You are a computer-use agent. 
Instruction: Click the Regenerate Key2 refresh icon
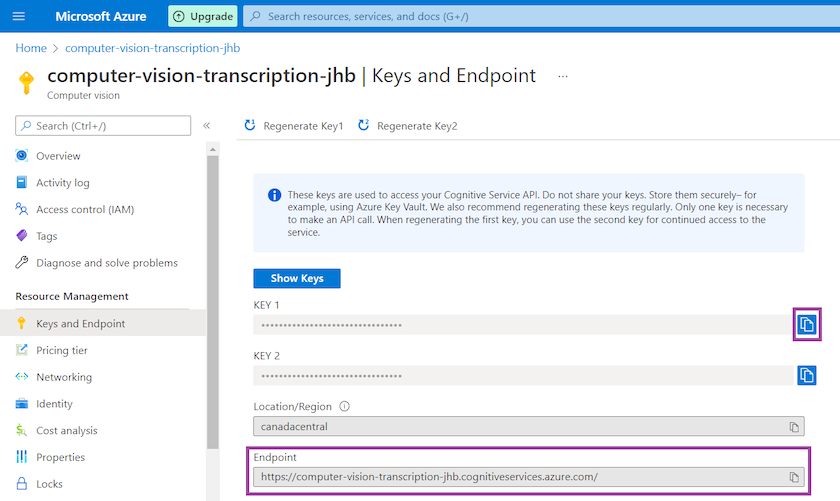click(x=364, y=126)
